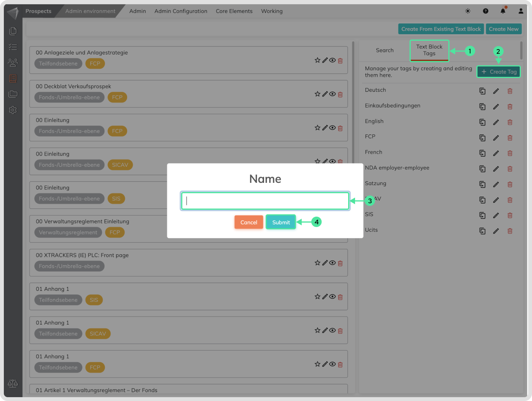Favorite the Anlageziele und Anlagestrategie block
The height and width of the screenshot is (401, 532).
(x=317, y=60)
